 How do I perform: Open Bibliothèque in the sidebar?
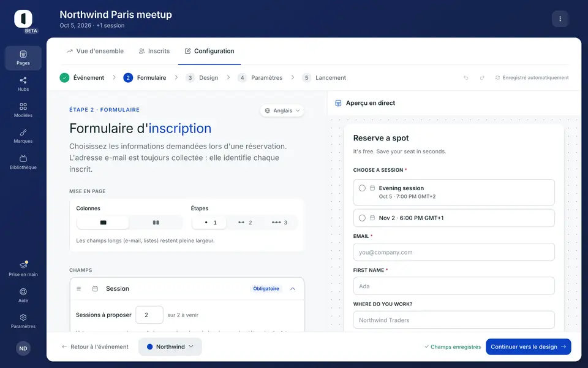click(x=23, y=163)
